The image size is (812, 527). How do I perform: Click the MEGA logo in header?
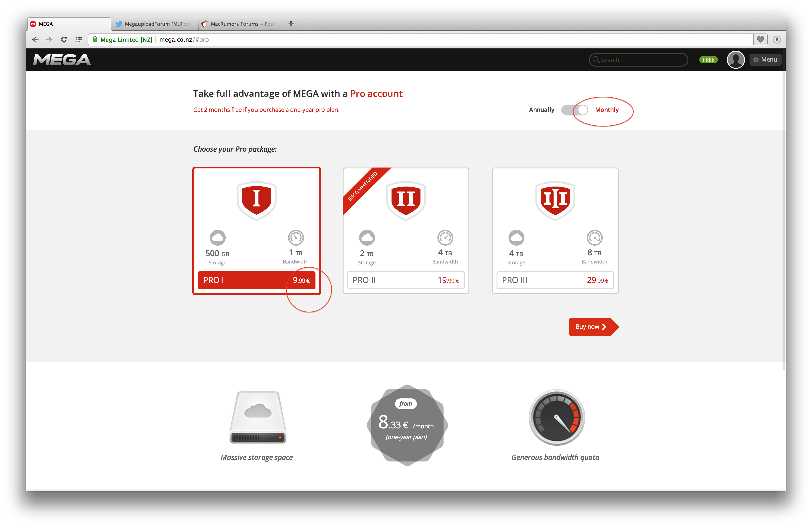(62, 60)
